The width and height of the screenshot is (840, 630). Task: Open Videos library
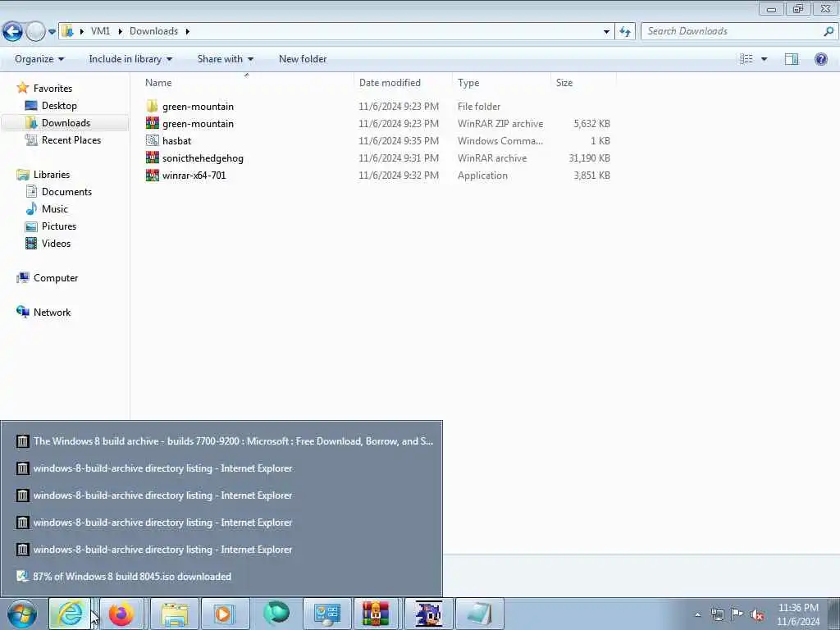coord(56,243)
